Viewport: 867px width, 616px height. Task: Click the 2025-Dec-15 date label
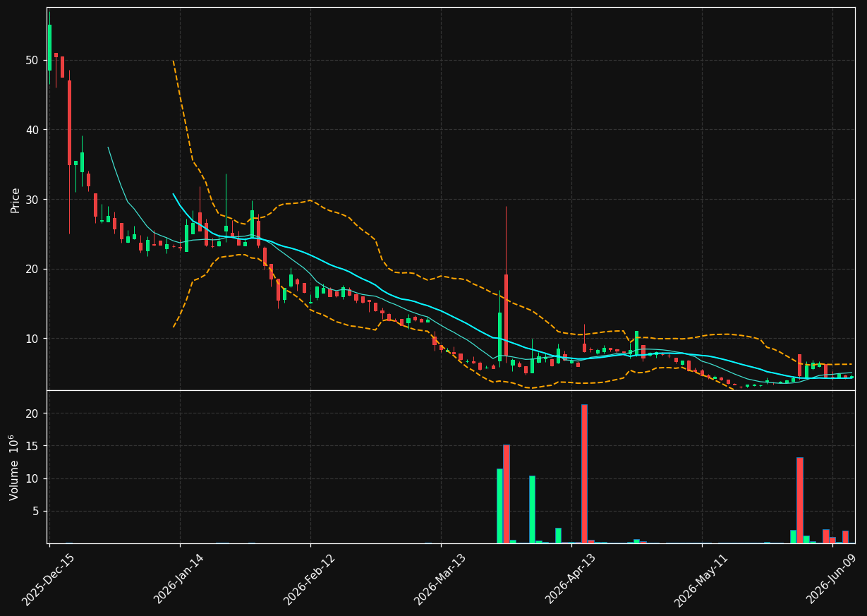pos(48,580)
